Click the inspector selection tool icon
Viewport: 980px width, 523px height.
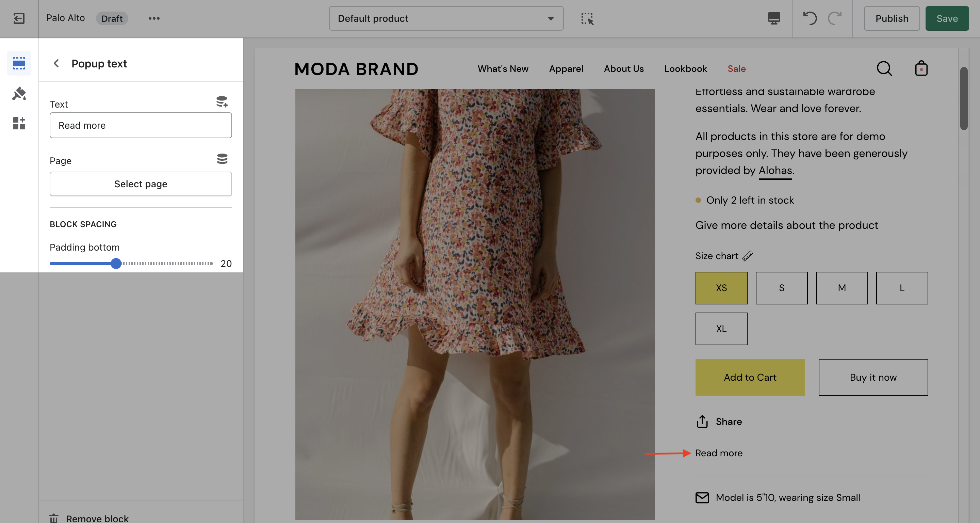pyautogui.click(x=587, y=18)
